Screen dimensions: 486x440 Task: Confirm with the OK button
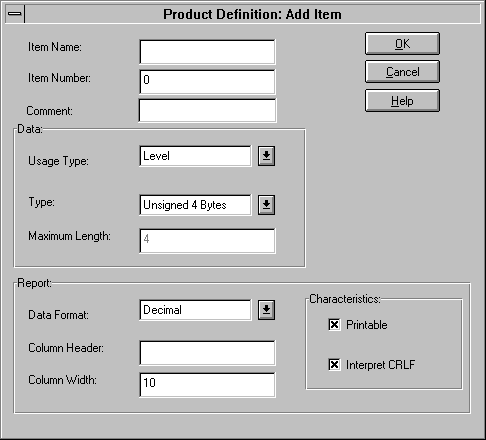(402, 43)
